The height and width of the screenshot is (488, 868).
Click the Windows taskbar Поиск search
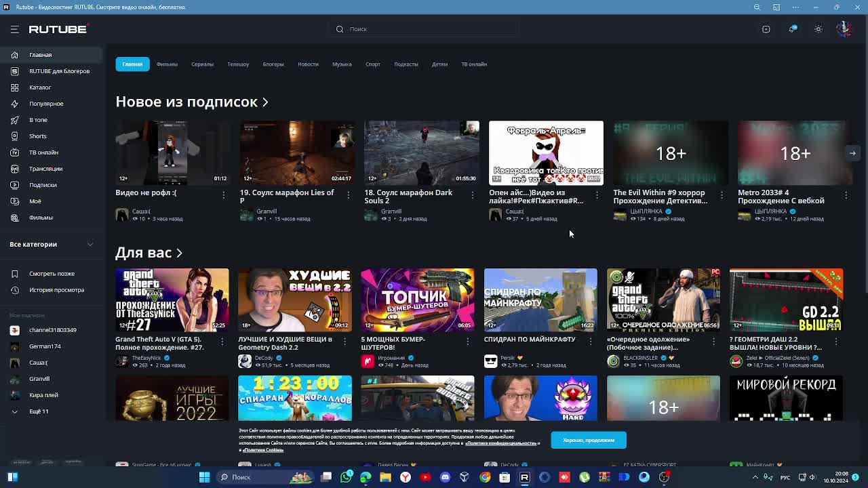point(266,477)
